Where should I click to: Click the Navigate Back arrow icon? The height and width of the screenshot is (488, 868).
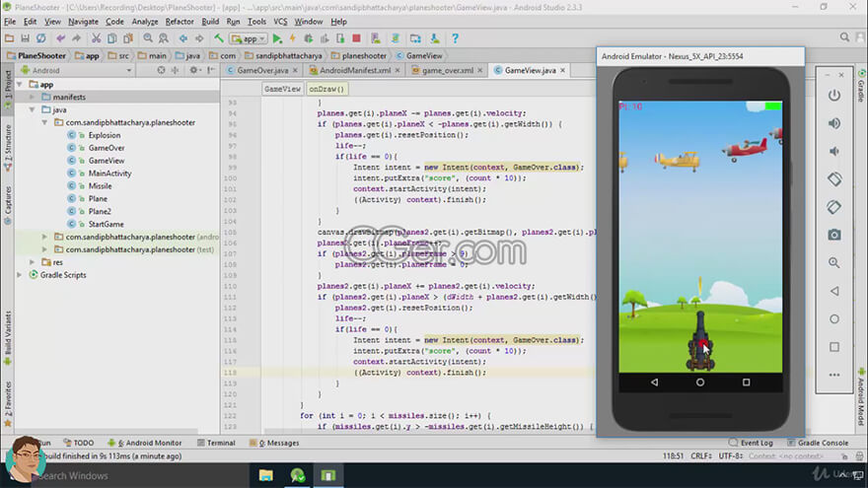coord(183,38)
